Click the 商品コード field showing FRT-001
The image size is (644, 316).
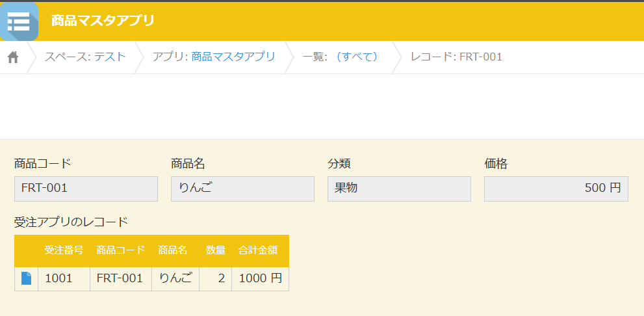click(x=86, y=189)
